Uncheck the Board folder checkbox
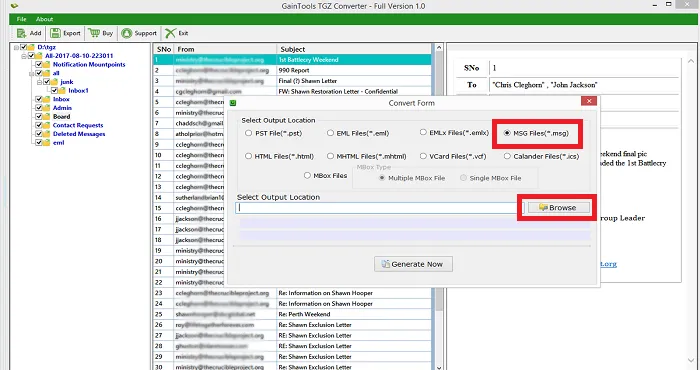 click(x=39, y=116)
